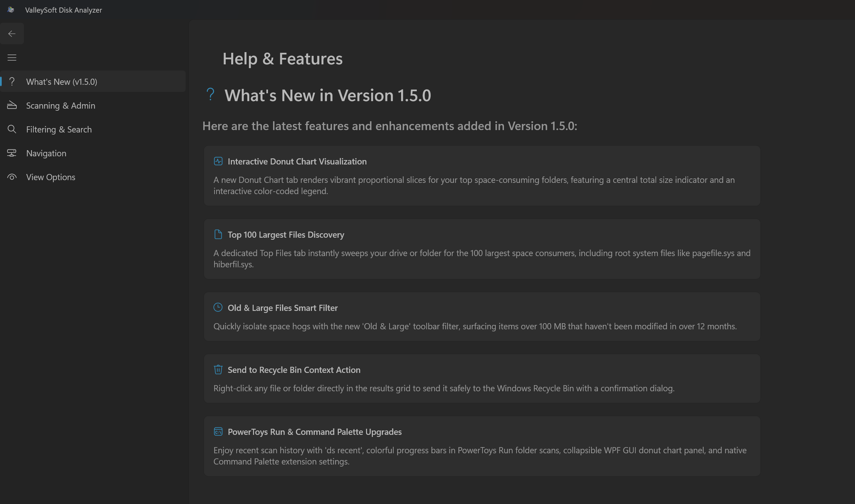Open the Scanning & Admin section
Screen dimensions: 855x504
pos(93,106)
